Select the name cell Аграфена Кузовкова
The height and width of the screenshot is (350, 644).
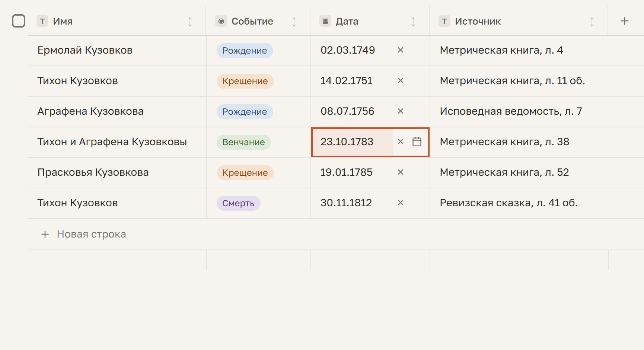tap(117, 112)
